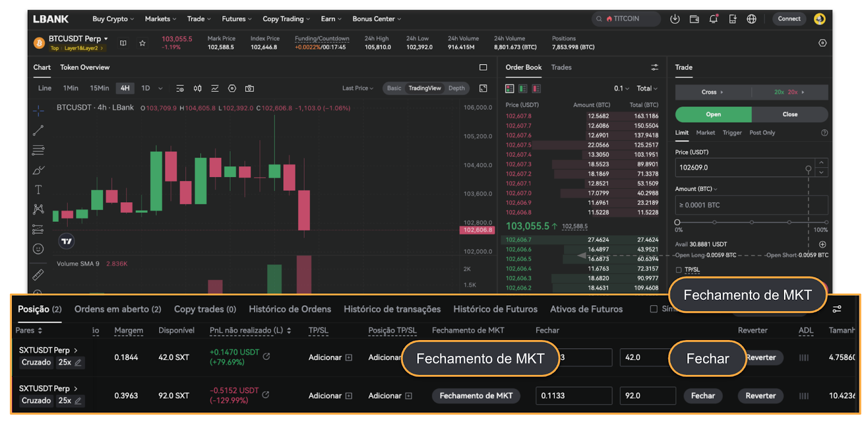Set amount slider to 100% point
Image resolution: width=868 pixels, height=422 pixels.
coord(826,222)
